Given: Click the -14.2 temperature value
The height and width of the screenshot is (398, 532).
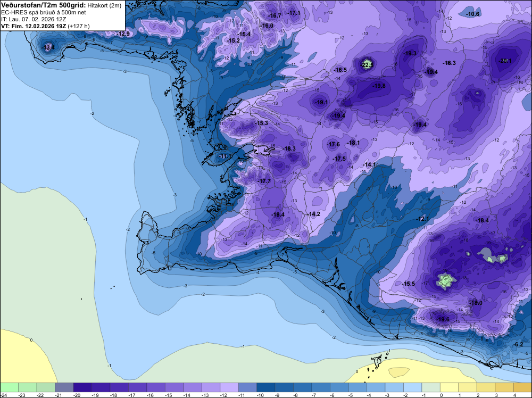Looking at the screenshot, I should pos(314,214).
